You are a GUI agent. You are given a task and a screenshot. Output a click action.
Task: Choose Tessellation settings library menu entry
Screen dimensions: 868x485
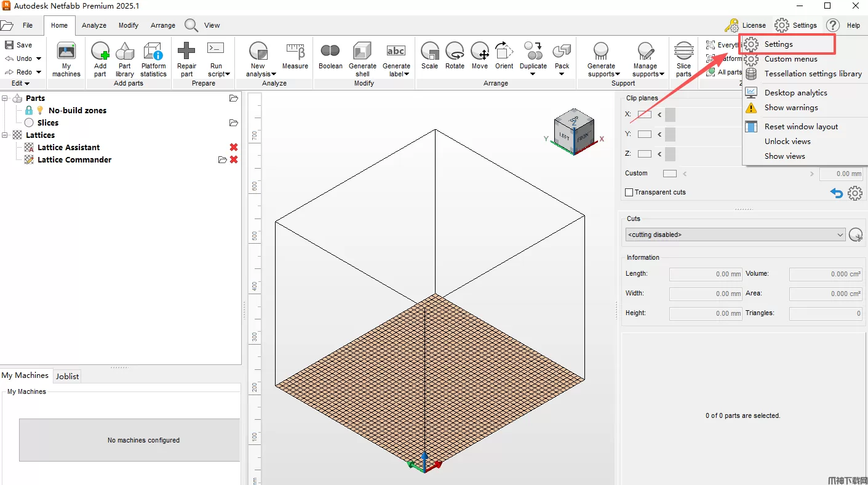tap(813, 73)
